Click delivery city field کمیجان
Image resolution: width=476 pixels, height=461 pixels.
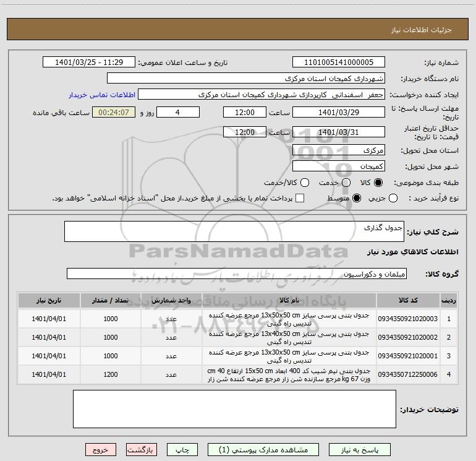click(339, 166)
